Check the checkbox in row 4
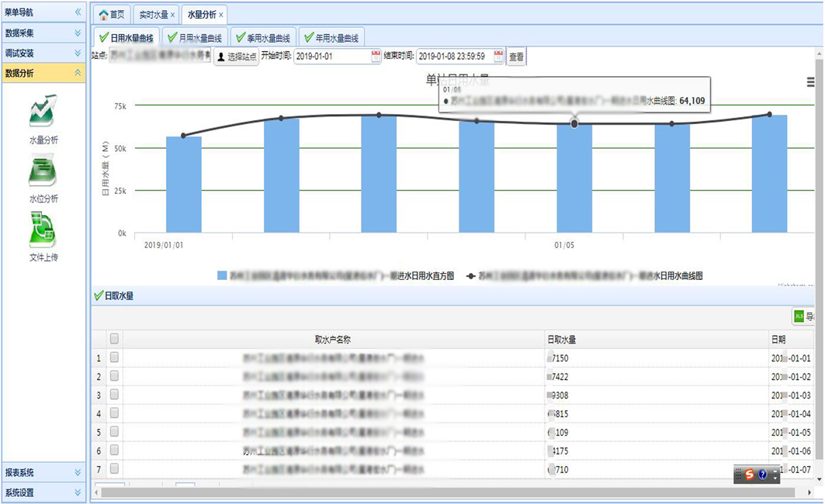The image size is (825, 504). pyautogui.click(x=114, y=413)
